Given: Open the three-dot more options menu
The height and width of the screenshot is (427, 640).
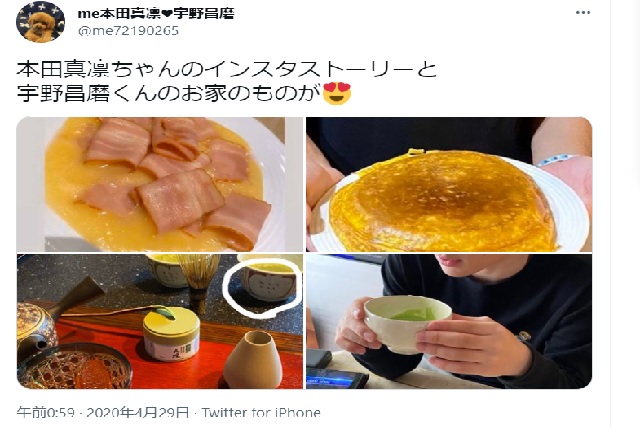Looking at the screenshot, I should (x=583, y=13).
